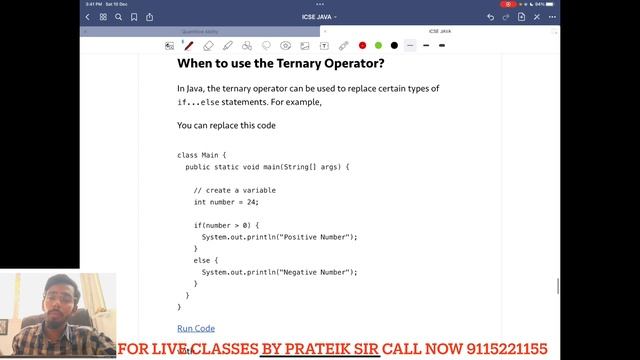Image resolution: width=640 pixels, height=360 pixels.
Task: Click the code line 'int number = 24;'
Action: pyautogui.click(x=226, y=202)
